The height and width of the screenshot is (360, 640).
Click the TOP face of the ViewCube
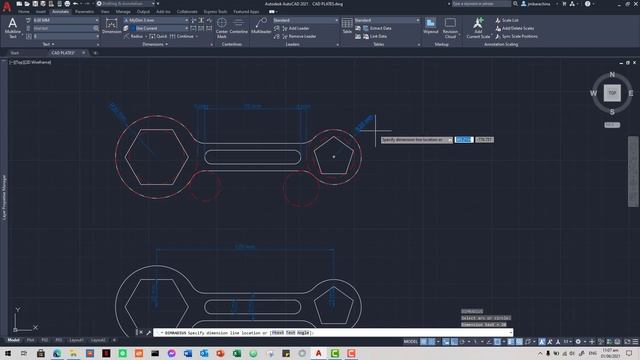(x=612, y=93)
